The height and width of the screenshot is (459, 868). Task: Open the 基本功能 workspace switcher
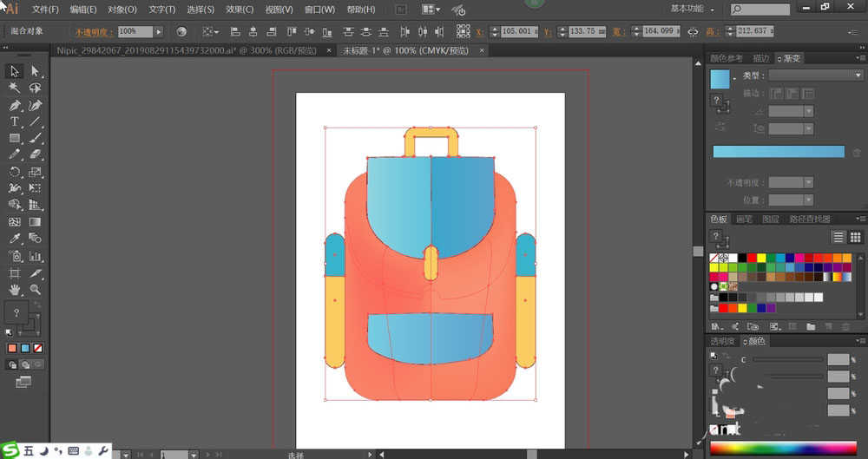(692, 9)
